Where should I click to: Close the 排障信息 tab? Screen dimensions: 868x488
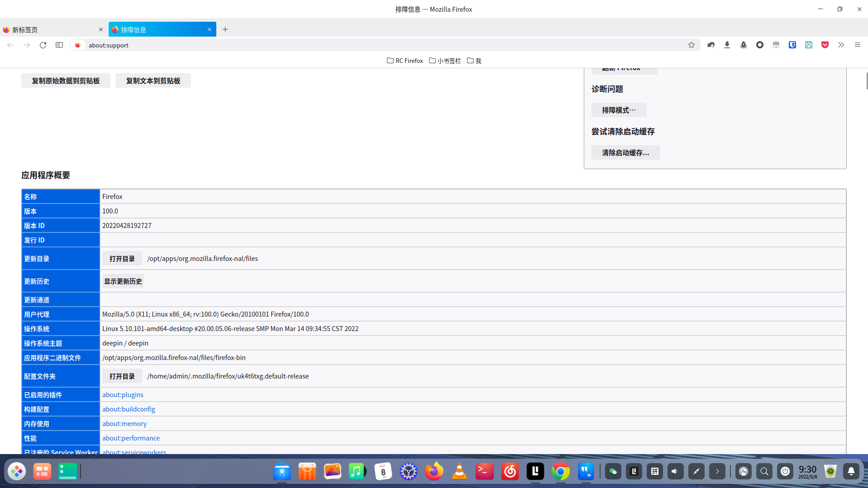(x=210, y=29)
